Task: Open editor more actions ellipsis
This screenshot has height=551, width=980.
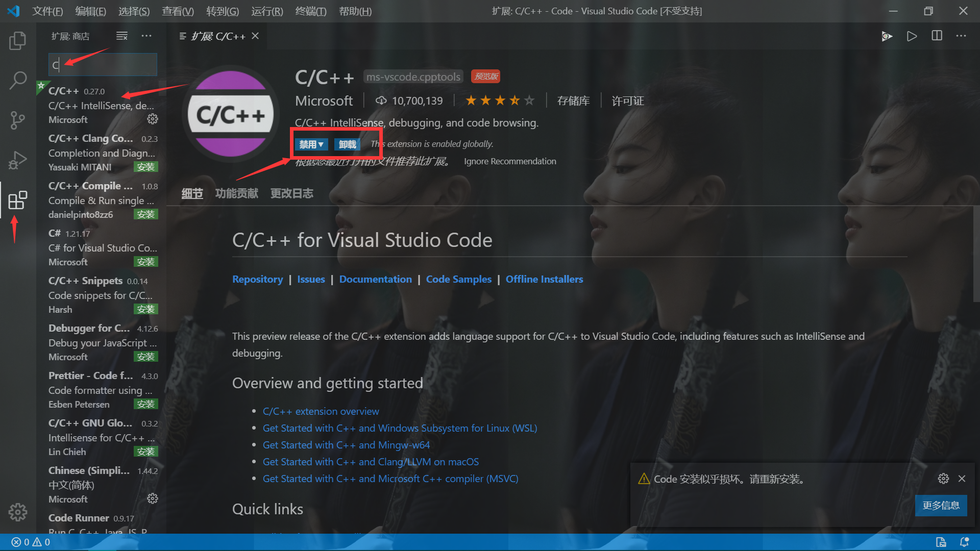Action: (x=961, y=36)
